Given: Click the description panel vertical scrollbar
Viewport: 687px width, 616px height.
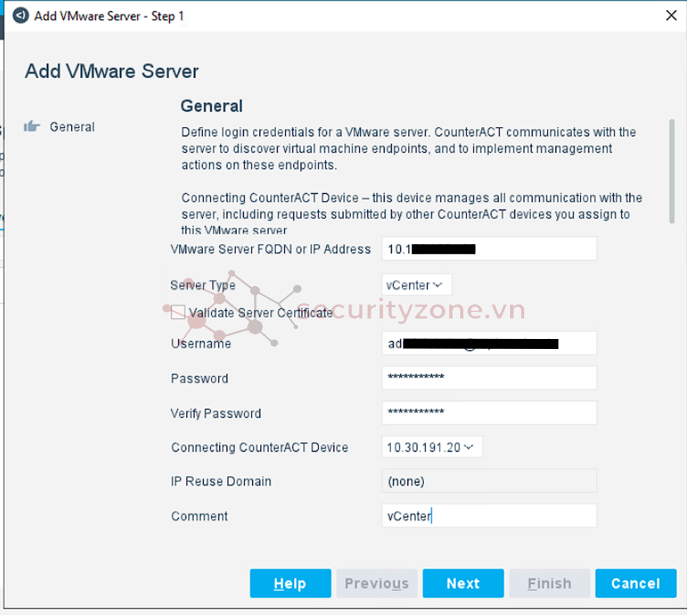Looking at the screenshot, I should click(x=671, y=171).
